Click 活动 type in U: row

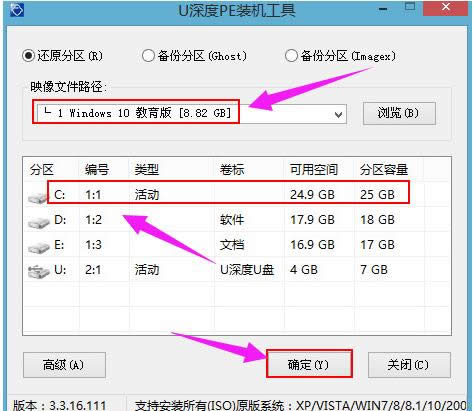[147, 270]
